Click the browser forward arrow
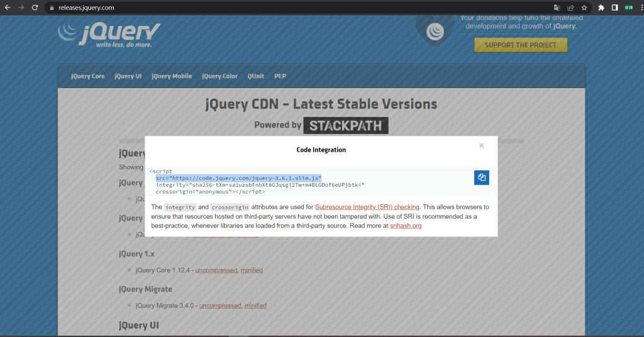The width and height of the screenshot is (644, 337). [21, 8]
